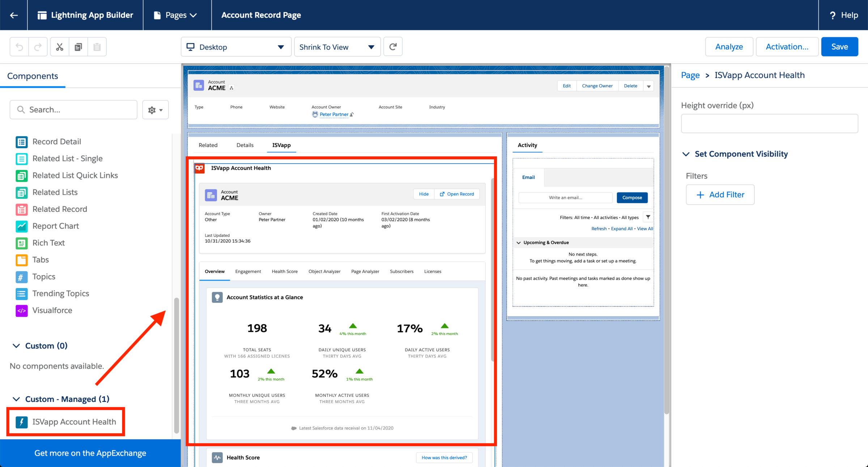The height and width of the screenshot is (467, 868).
Task: Focus the components Search field
Action: (74, 110)
